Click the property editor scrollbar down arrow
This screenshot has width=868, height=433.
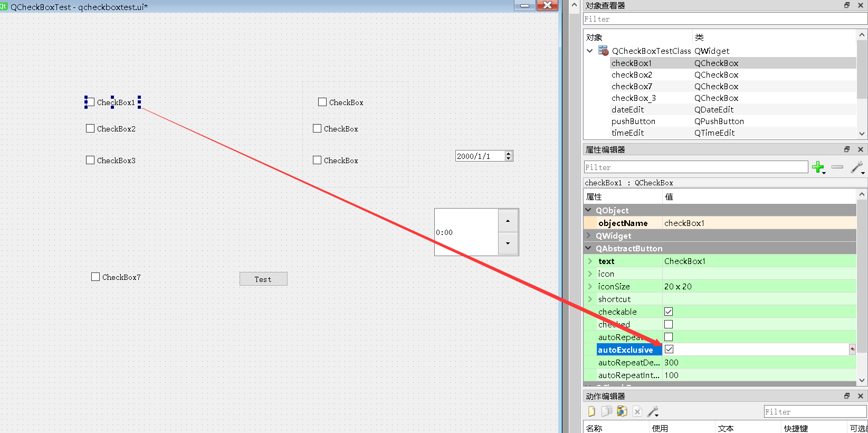tap(862, 380)
